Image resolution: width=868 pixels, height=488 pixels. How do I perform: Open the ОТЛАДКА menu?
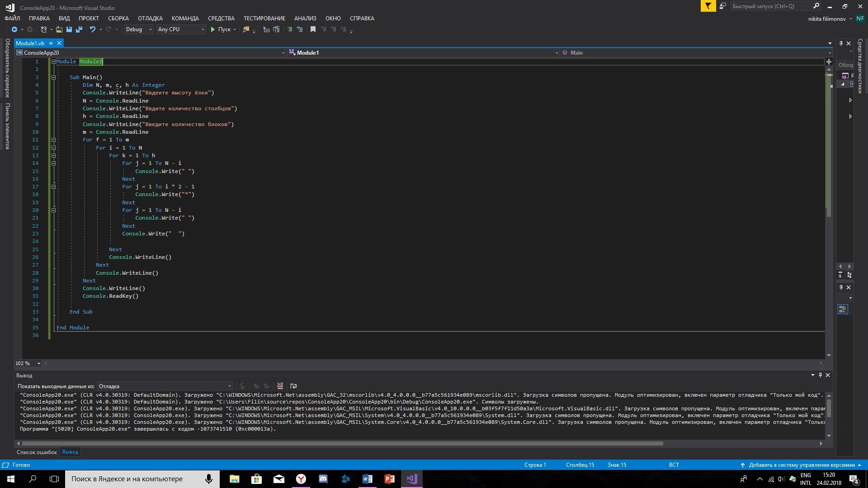point(150,19)
